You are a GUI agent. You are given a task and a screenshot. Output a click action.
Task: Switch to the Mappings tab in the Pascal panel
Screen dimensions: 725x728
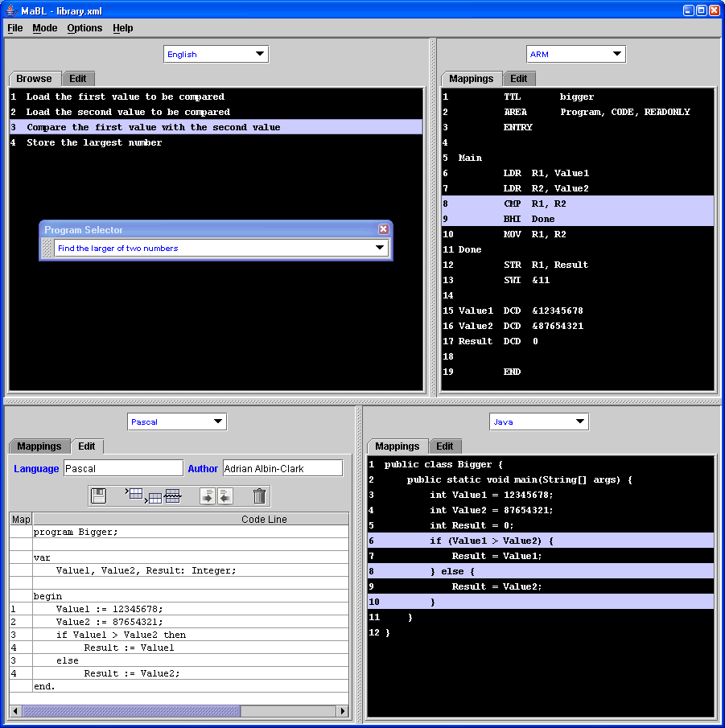tap(39, 446)
